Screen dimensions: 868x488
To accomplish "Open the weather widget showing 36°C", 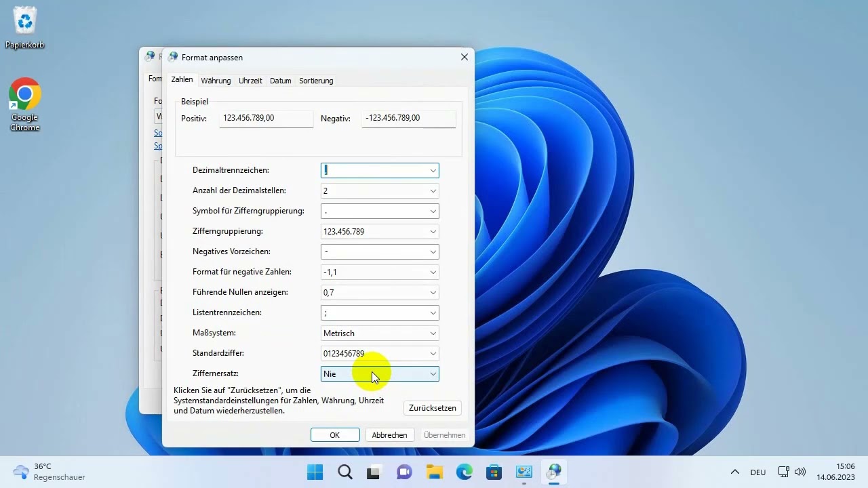I will [x=49, y=472].
